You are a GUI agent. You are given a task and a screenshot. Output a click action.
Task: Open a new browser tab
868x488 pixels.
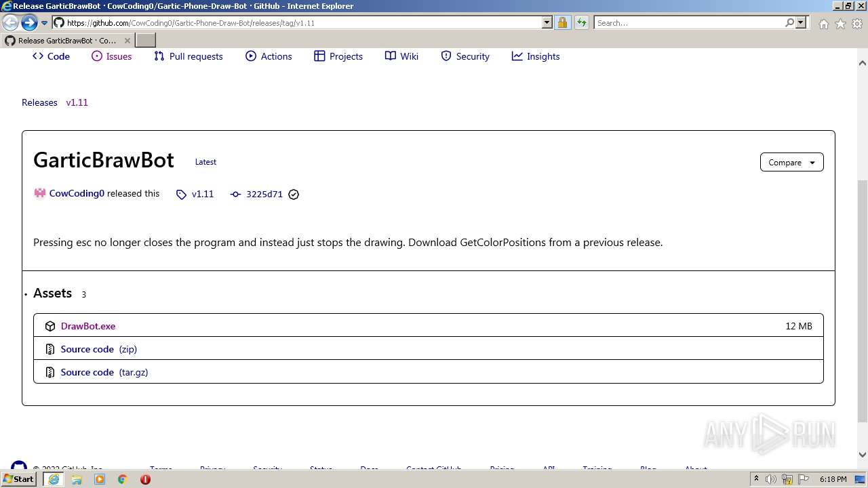[x=145, y=41]
